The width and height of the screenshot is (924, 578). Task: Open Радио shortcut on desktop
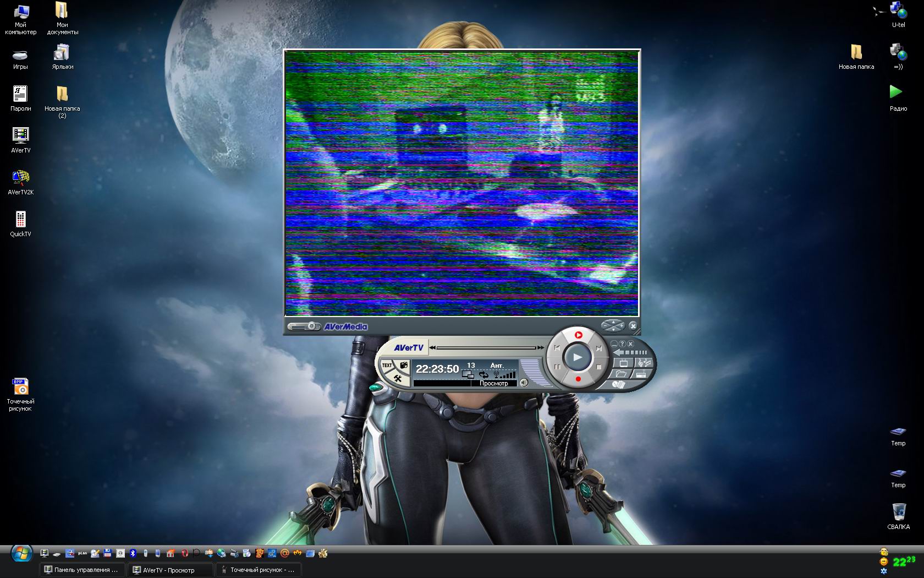pos(898,98)
